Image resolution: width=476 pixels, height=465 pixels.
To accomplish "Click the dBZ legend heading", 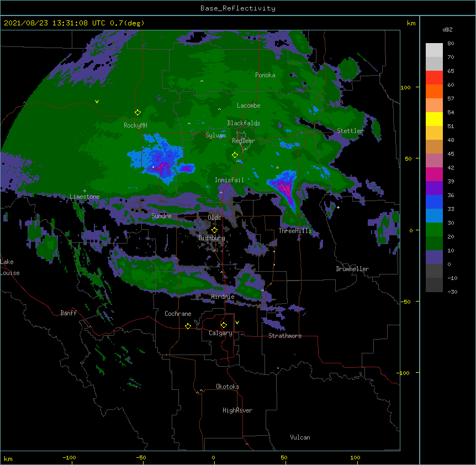I will click(x=447, y=29).
